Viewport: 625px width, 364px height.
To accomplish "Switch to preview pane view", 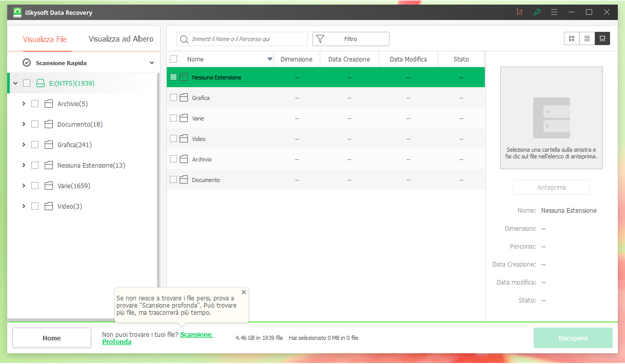I will tap(602, 38).
